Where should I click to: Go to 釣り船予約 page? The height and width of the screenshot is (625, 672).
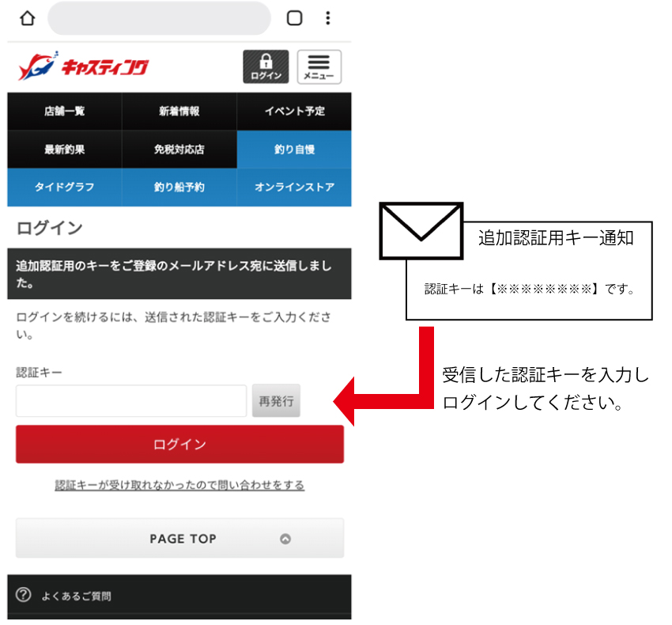pos(179,187)
